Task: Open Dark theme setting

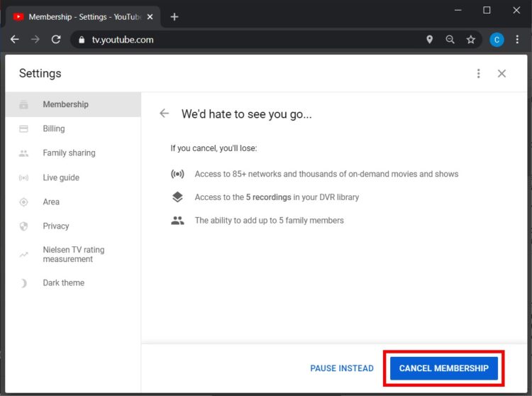Action: point(73,282)
